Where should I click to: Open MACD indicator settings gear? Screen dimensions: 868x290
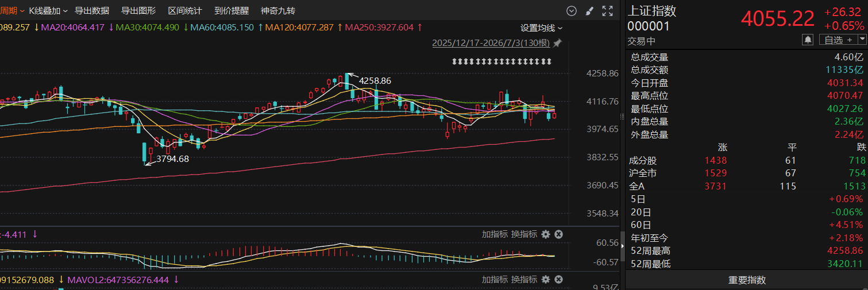546,234
